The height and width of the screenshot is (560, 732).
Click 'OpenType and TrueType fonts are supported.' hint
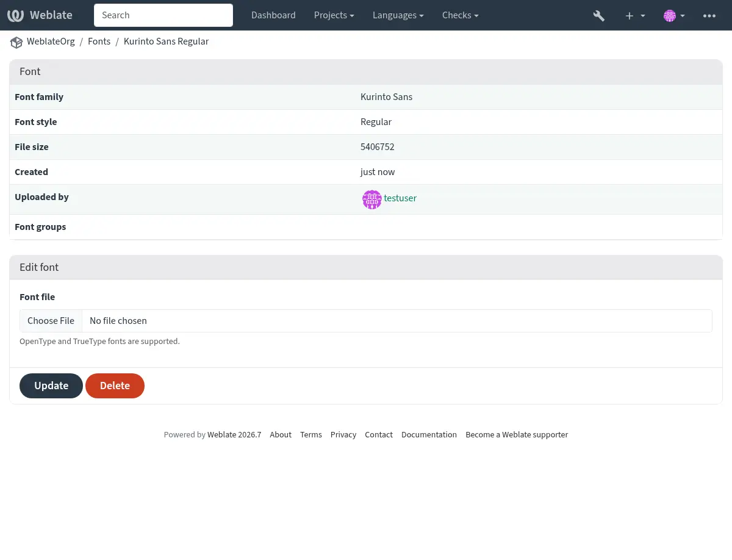99,342
